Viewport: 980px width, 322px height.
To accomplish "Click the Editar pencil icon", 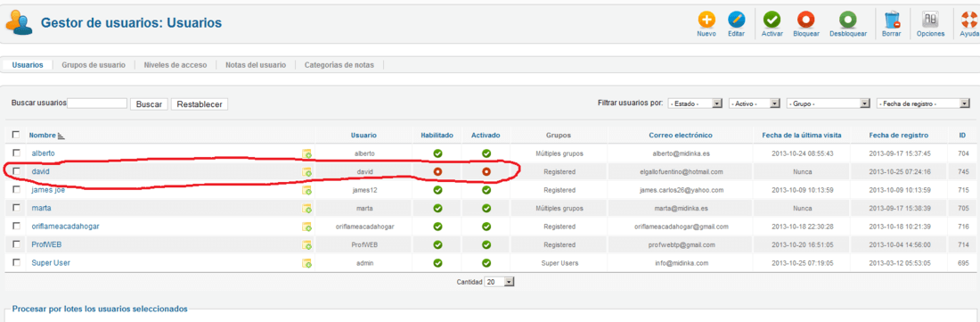I will point(736,20).
